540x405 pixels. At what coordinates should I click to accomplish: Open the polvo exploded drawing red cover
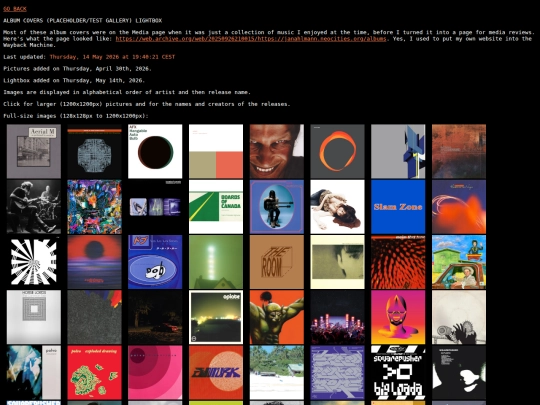click(94, 373)
